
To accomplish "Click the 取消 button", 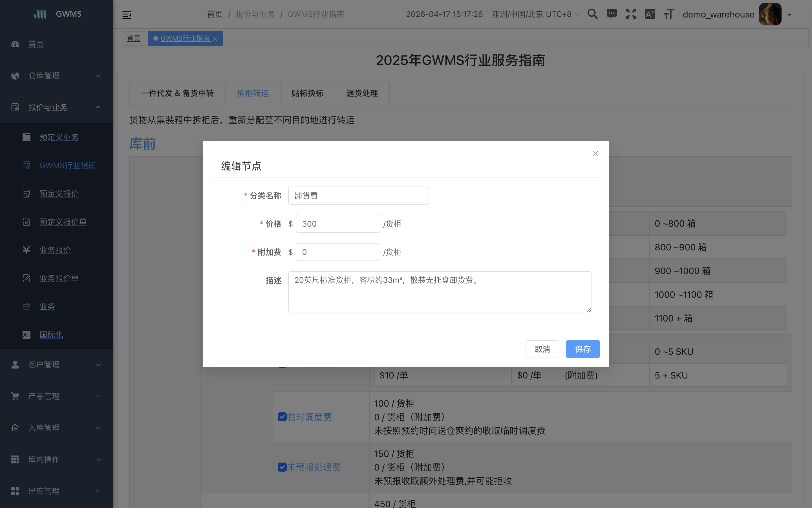I will click(542, 349).
